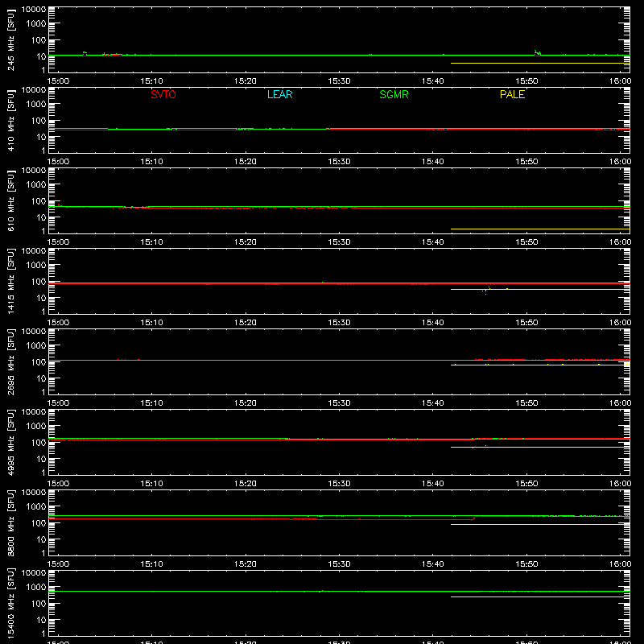Select the 4995 MHz [SFU] axis label
Image resolution: width=644 pixels, height=644 pixels.
tap(11, 442)
